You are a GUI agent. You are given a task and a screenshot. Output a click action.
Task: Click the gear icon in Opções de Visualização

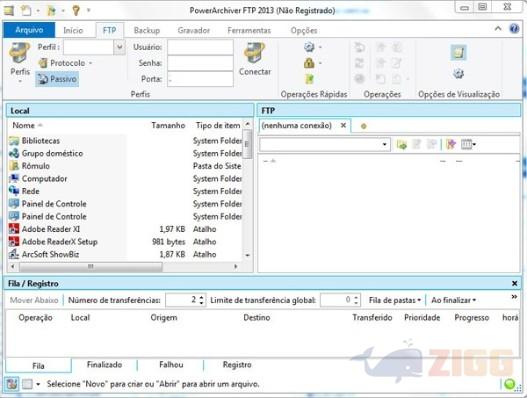point(458,74)
